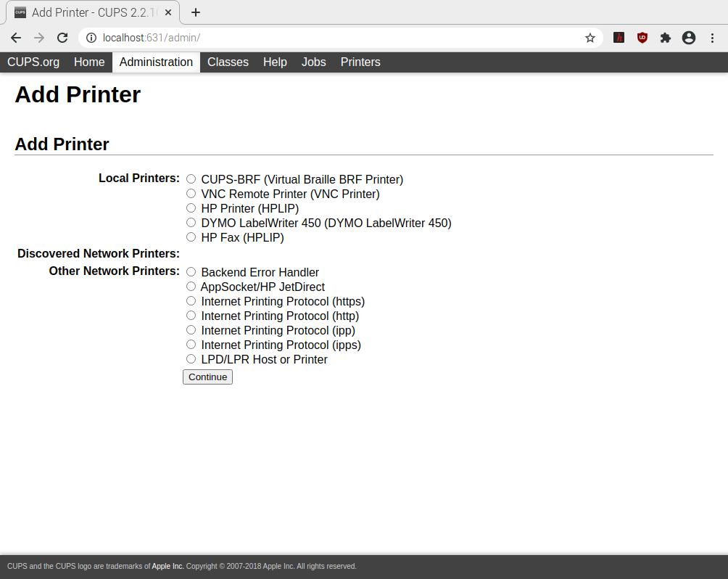Open the Jobs navigation tab
728x579 pixels.
click(x=313, y=62)
